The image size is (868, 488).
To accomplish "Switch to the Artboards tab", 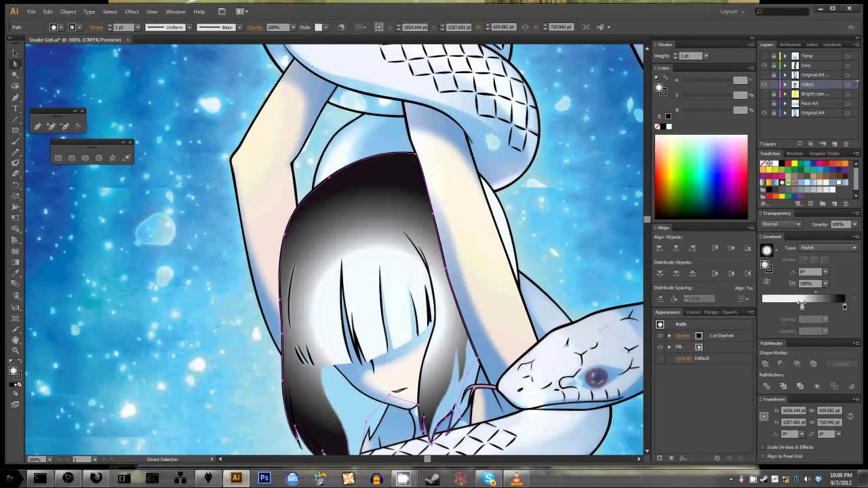I will [x=790, y=45].
